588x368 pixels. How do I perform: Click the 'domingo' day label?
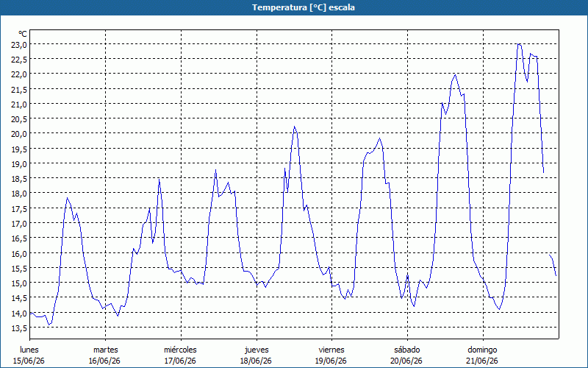point(482,350)
